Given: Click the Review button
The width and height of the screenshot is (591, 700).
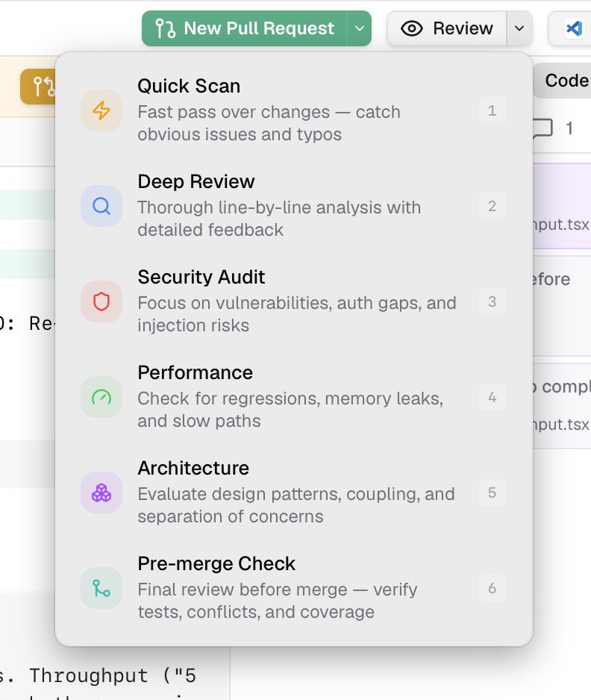Looking at the screenshot, I should [x=447, y=28].
